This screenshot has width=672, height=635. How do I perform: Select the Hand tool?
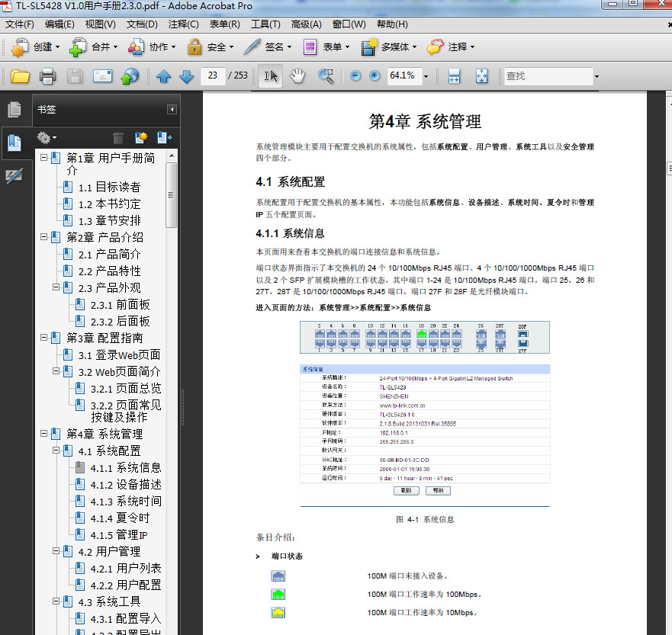[297, 76]
